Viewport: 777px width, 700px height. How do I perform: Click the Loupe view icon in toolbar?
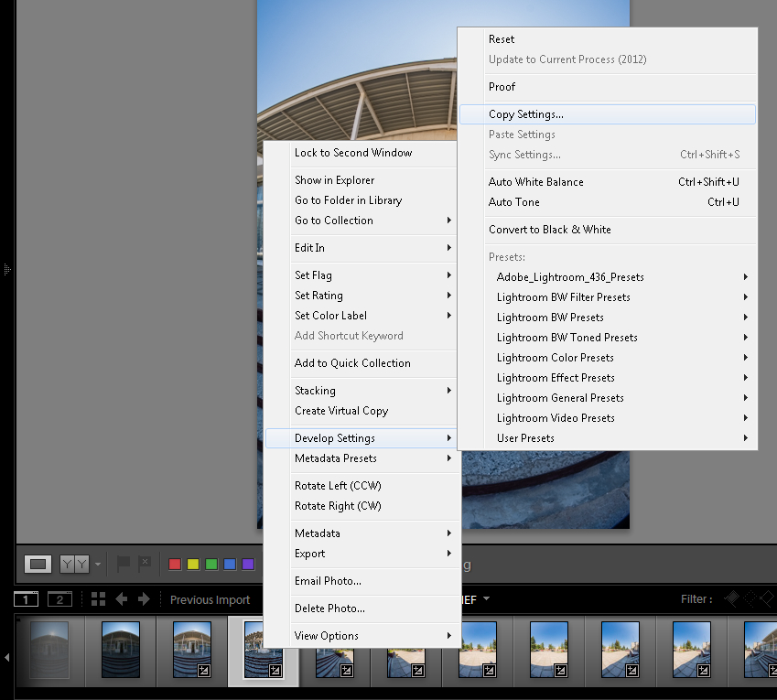(38, 565)
